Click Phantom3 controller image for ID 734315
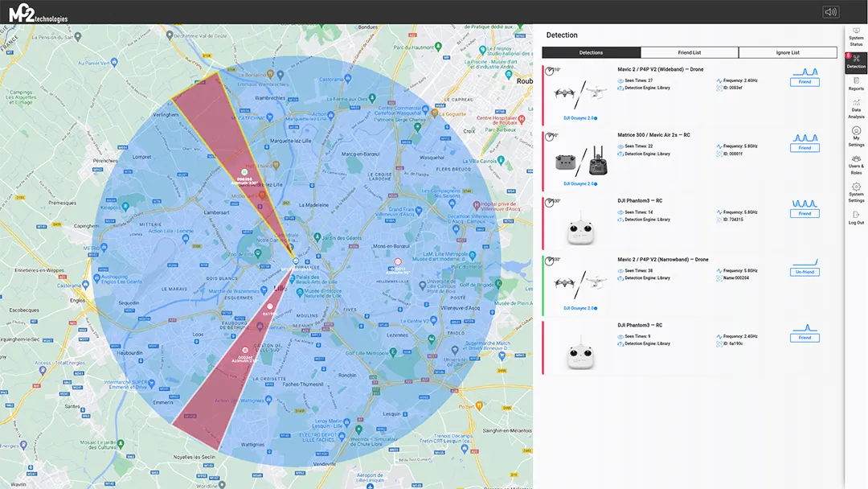This screenshot has height=489, width=868. pyautogui.click(x=581, y=228)
